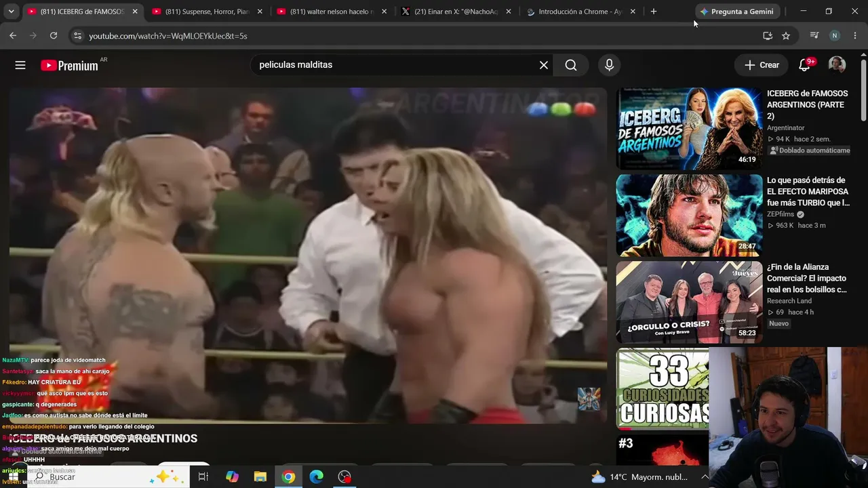Launch Copilot from the taskbar

tap(232, 476)
